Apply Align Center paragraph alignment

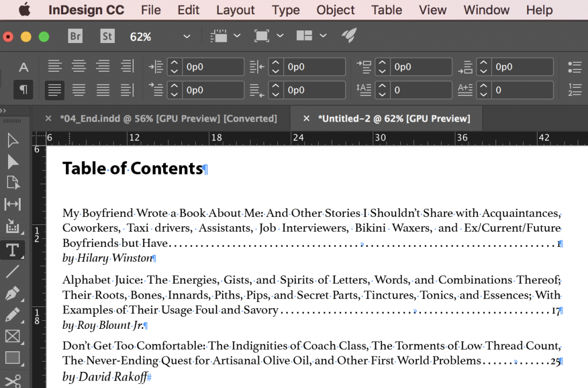(79, 67)
